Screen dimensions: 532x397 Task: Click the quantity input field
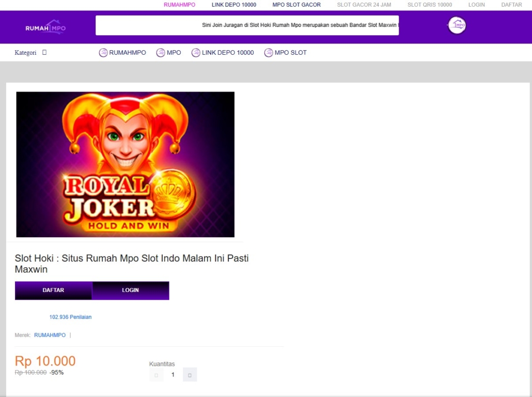tap(173, 375)
